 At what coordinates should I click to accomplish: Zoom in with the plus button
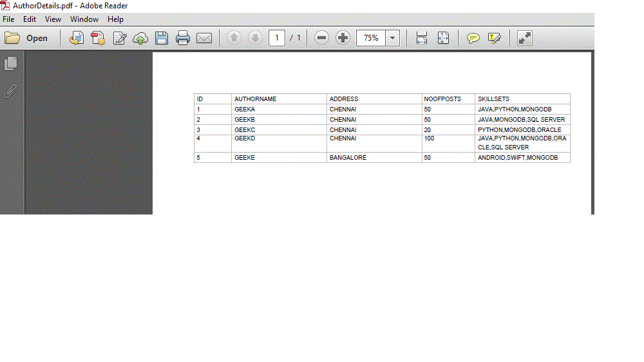point(343,38)
